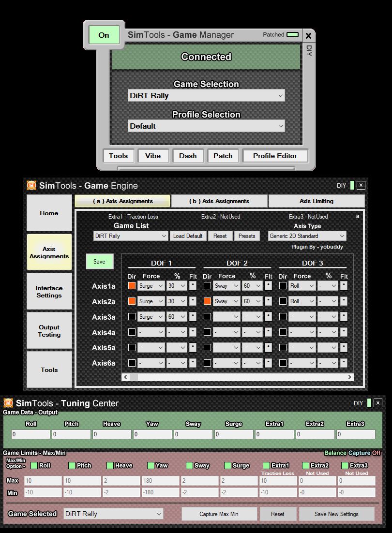Switch to the (b) Axis Assignments tab
The height and width of the screenshot is (533, 392).
[219, 201]
